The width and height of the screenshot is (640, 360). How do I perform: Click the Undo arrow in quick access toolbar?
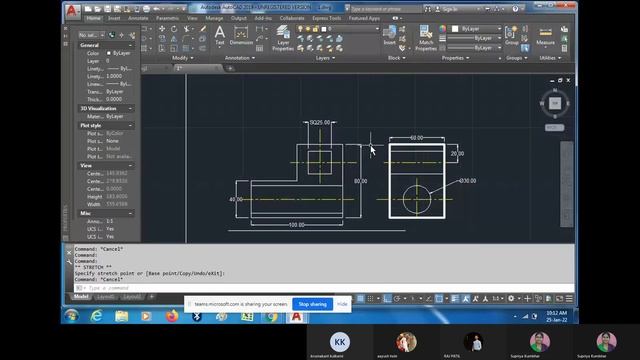tap(156, 9)
